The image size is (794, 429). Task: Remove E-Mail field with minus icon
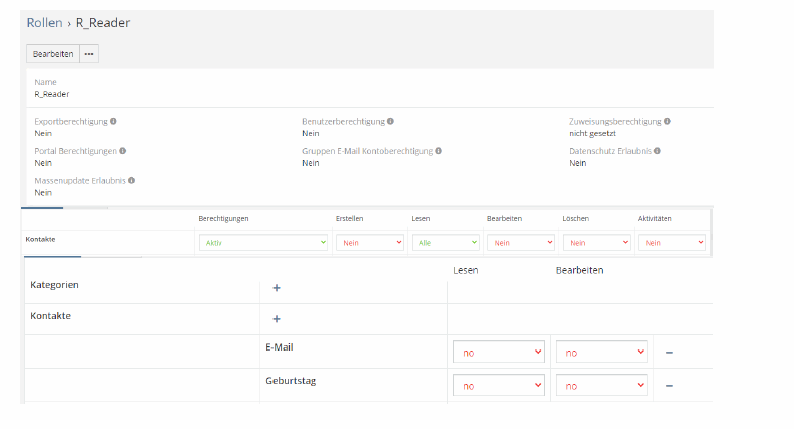click(669, 353)
